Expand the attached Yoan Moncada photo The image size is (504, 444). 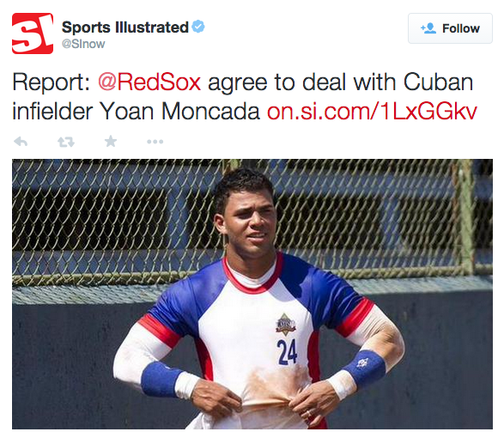tap(252, 294)
